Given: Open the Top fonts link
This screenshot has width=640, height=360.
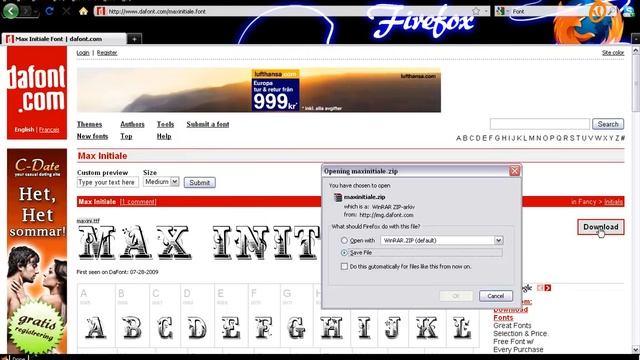Looking at the screenshot, I should coord(126,136).
